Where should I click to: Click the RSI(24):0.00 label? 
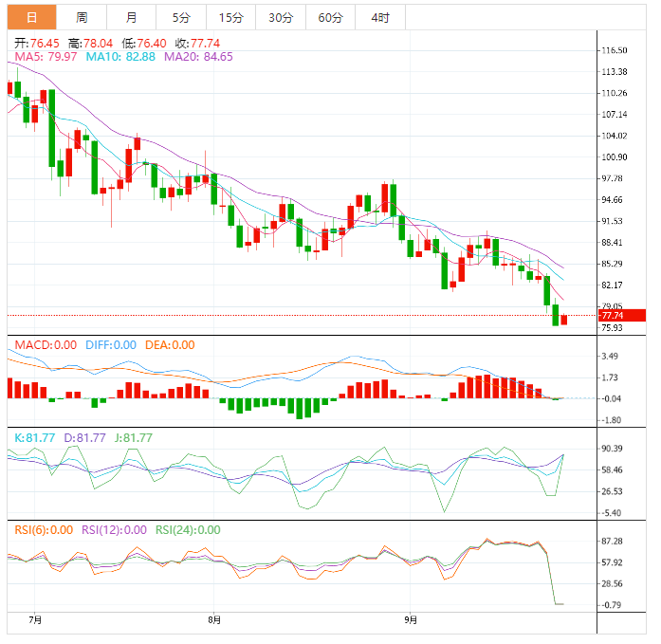pos(188,529)
